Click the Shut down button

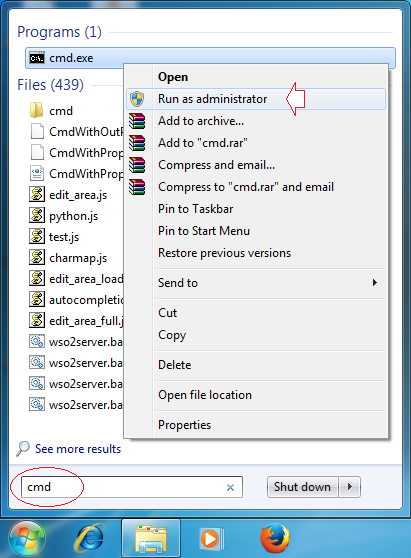[302, 487]
